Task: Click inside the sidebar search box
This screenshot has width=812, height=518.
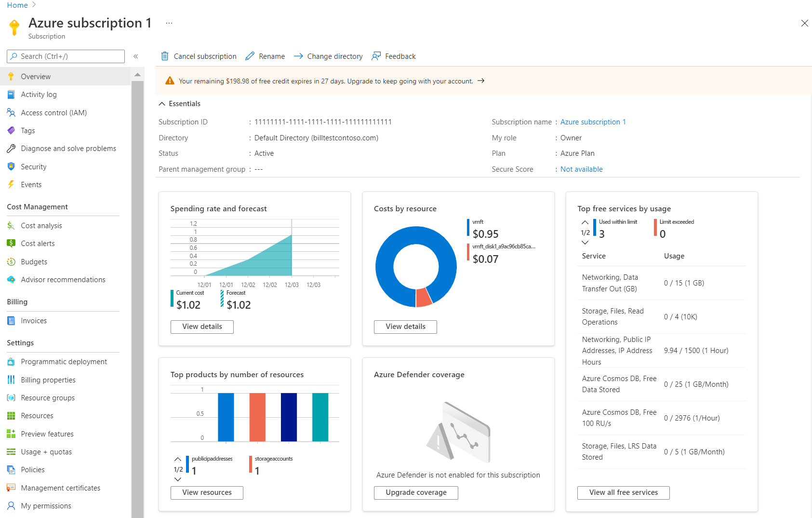Action: 65,56
